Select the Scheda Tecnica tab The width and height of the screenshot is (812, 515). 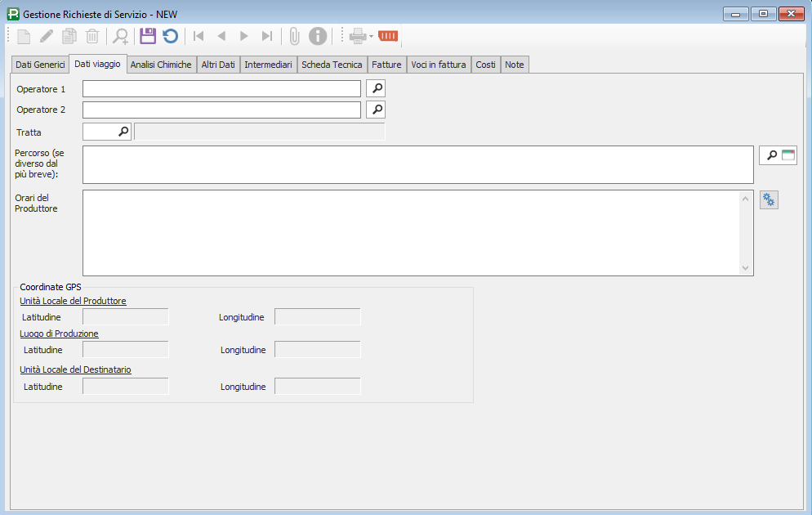332,65
